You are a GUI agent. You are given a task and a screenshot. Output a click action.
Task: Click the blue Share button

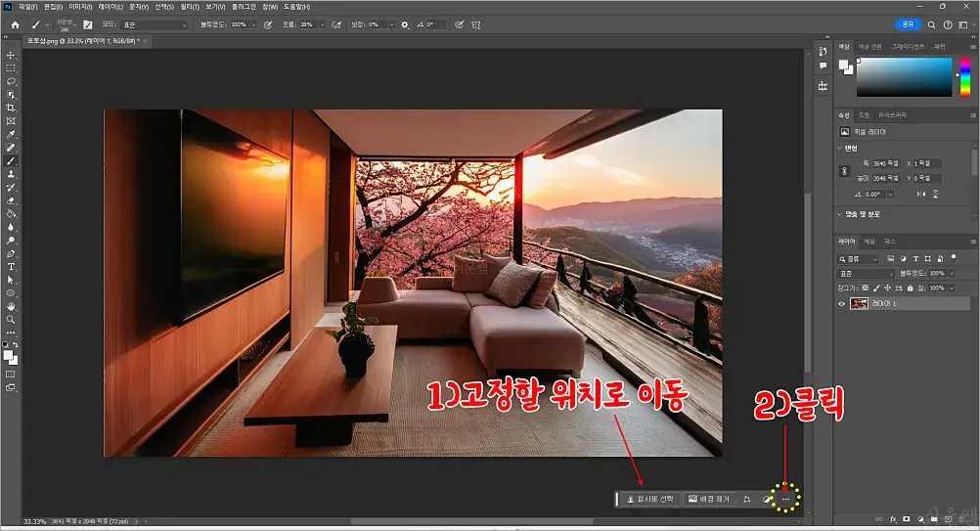click(x=908, y=24)
